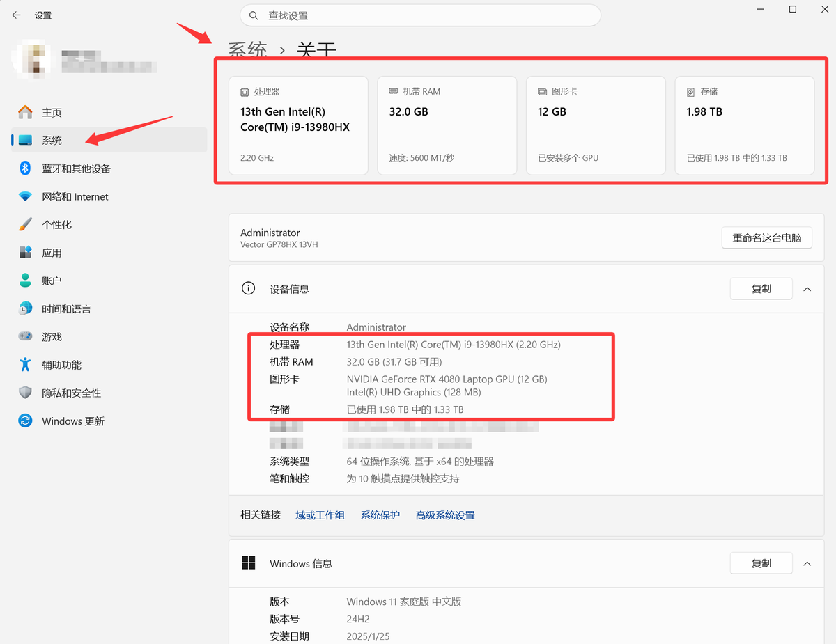
Task: Click 系统 in the page breadcrumb
Action: [x=248, y=50]
